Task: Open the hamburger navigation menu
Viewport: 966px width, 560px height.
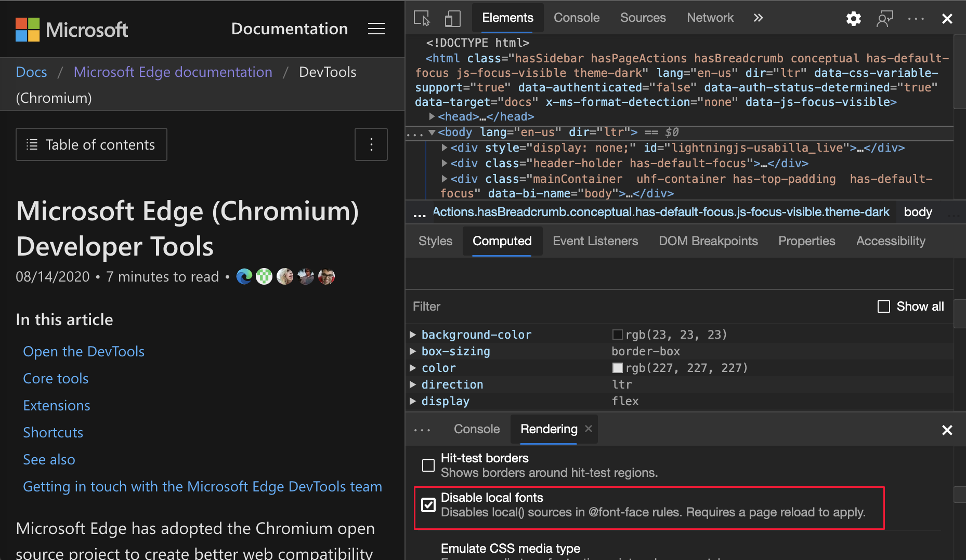Action: 376,29
